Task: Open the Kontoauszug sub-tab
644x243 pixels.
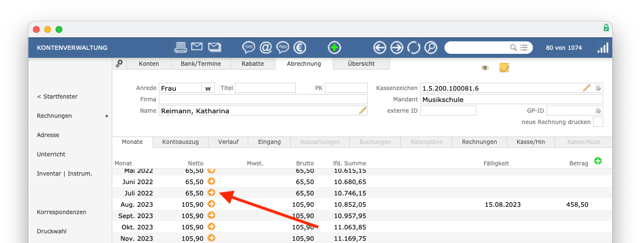Action: pyautogui.click(x=180, y=142)
